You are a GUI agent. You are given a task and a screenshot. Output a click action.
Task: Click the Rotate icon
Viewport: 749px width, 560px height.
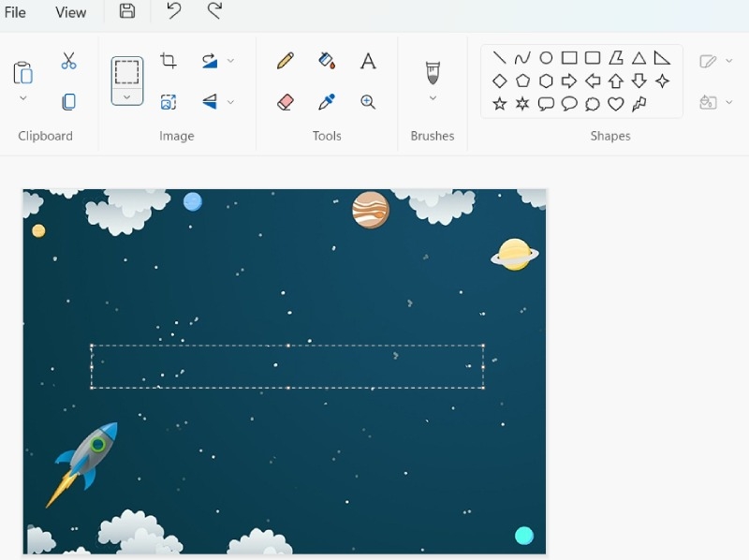[210, 61]
